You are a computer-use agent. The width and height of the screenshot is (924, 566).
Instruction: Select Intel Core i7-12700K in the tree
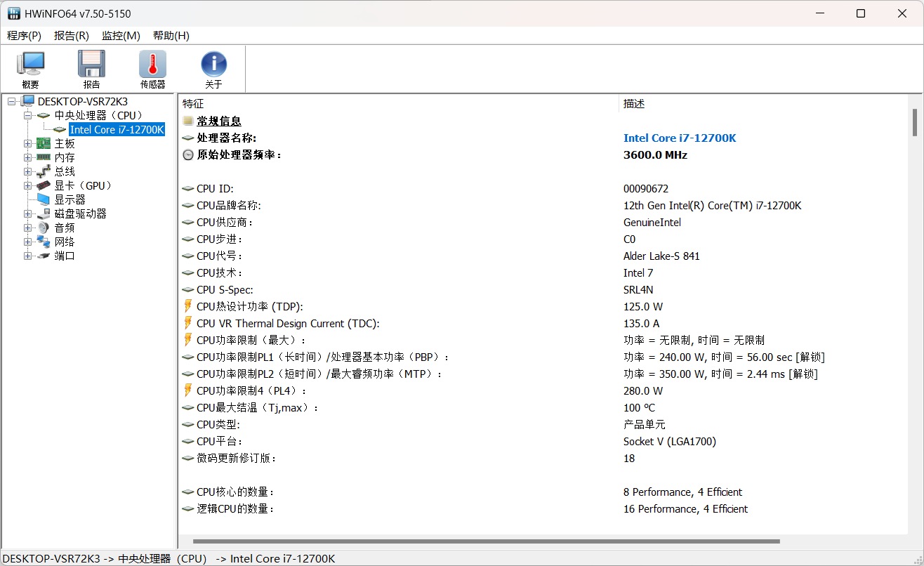117,129
